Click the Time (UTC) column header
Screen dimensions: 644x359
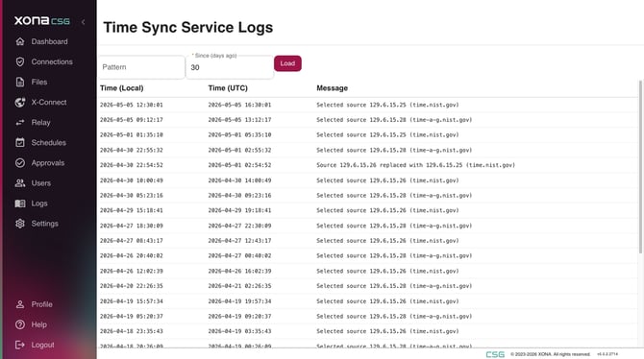click(228, 88)
